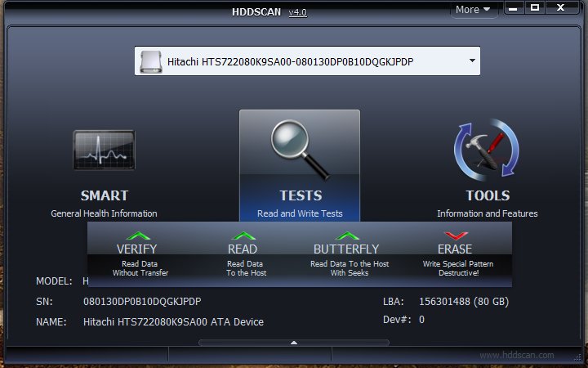The height and width of the screenshot is (368, 588).
Task: Click the window resize grip corner
Action: pos(577,357)
